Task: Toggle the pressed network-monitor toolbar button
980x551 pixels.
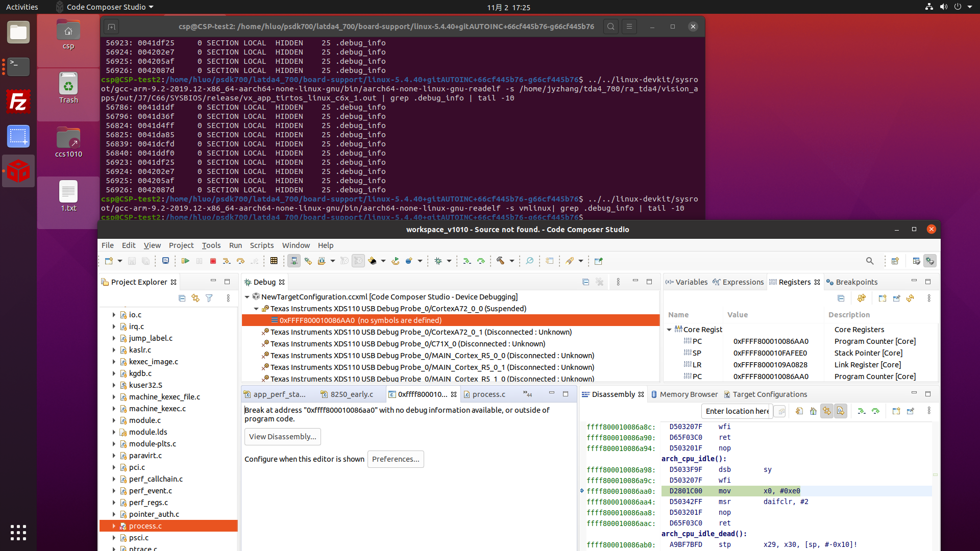Action: [x=294, y=261]
